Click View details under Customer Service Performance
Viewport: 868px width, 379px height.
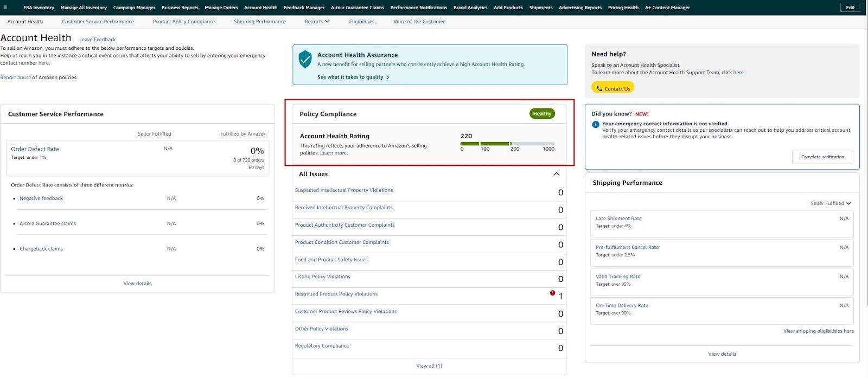(x=137, y=284)
